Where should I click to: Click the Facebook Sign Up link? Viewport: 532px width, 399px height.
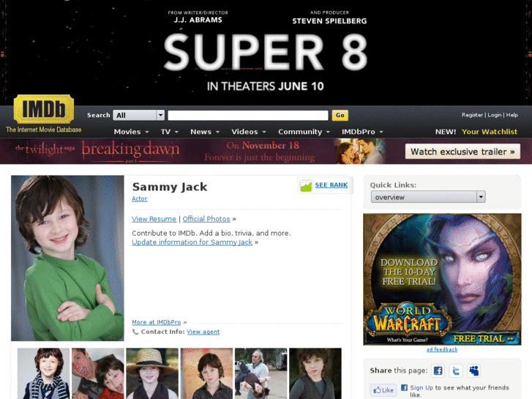point(422,387)
